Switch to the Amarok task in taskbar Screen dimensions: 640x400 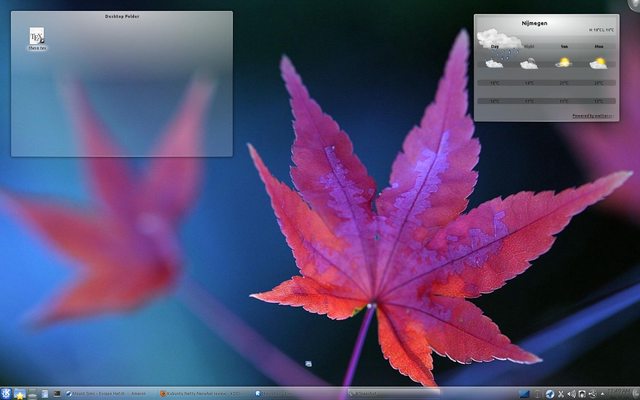pos(111,394)
